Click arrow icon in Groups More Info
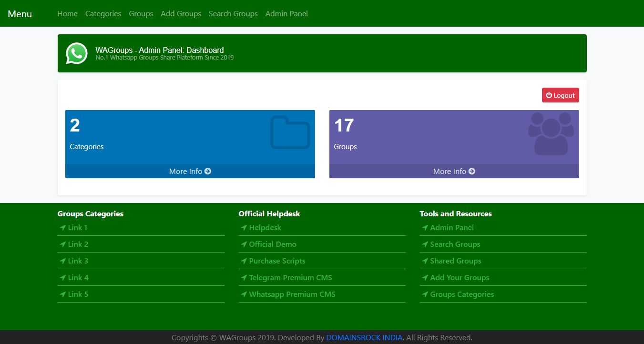 click(472, 172)
